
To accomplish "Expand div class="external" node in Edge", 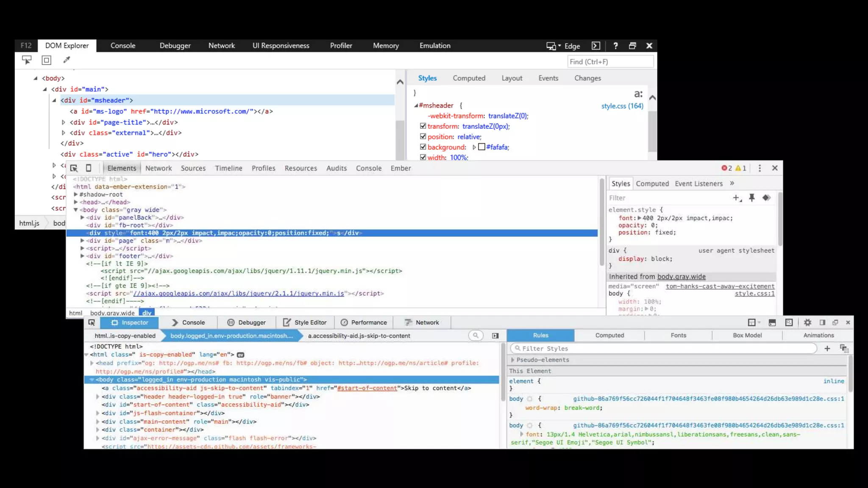I will tap(64, 133).
